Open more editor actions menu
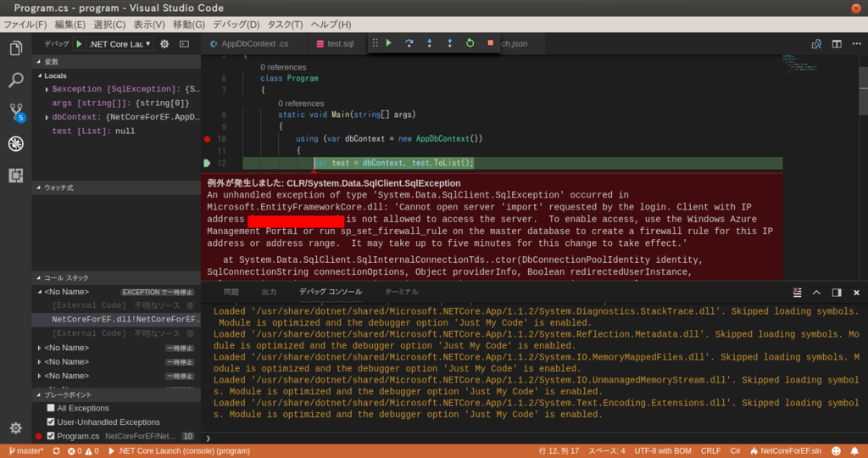This screenshot has width=868, height=458. 856,44
